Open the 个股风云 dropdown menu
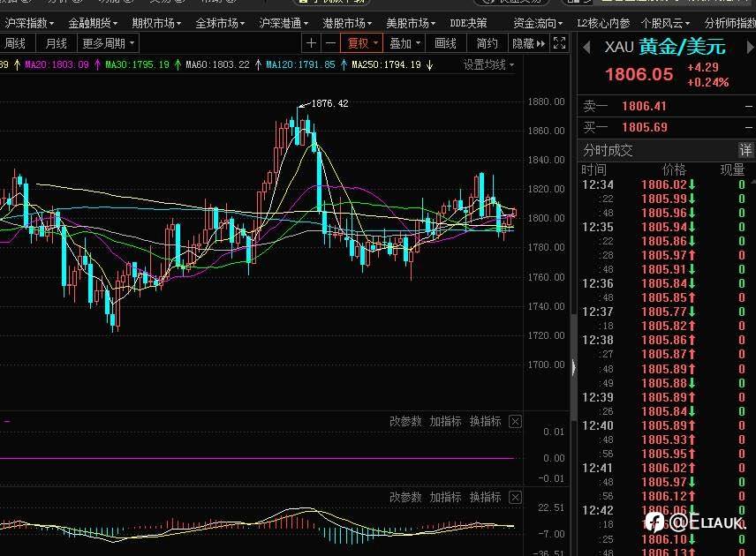The height and width of the screenshot is (556, 756). pos(665,23)
